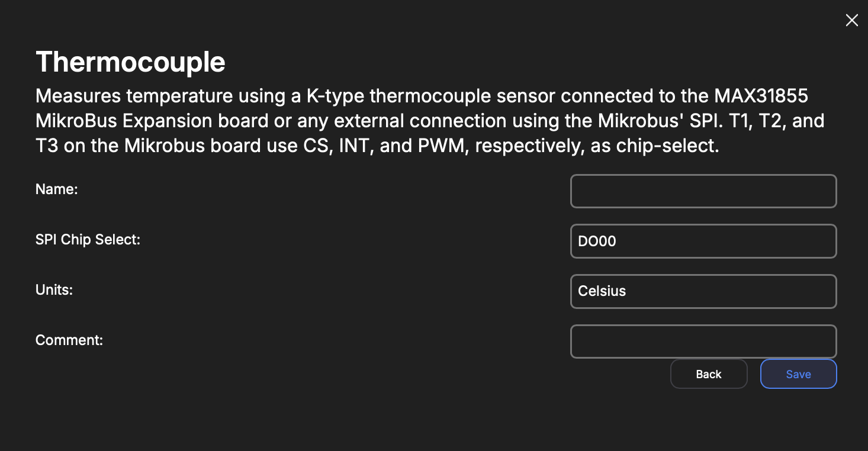
Task: Click "MikroBus Expansion board" in the description
Action: pos(152,121)
